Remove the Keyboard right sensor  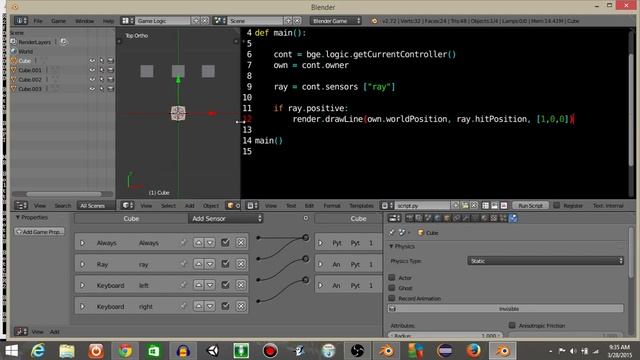point(241,306)
